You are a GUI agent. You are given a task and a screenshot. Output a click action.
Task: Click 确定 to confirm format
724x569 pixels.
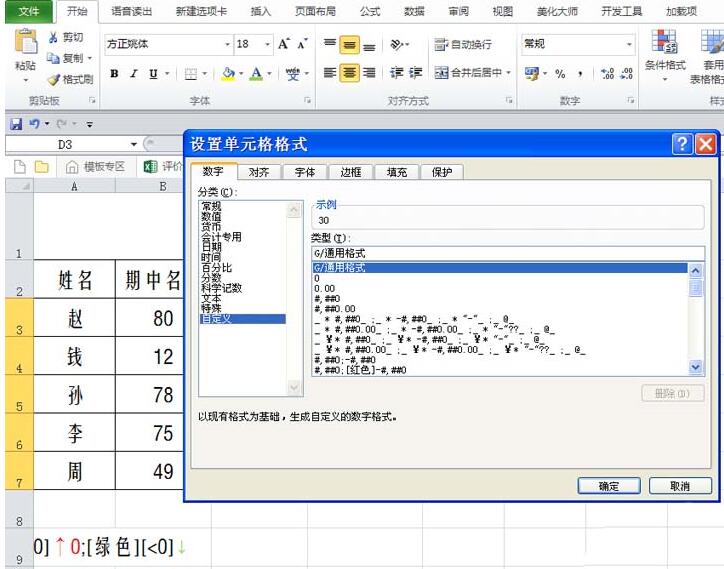tap(609, 486)
